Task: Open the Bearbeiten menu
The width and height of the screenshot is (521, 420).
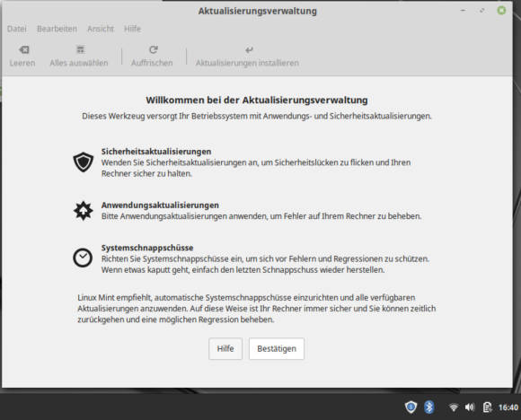Action: tap(57, 29)
